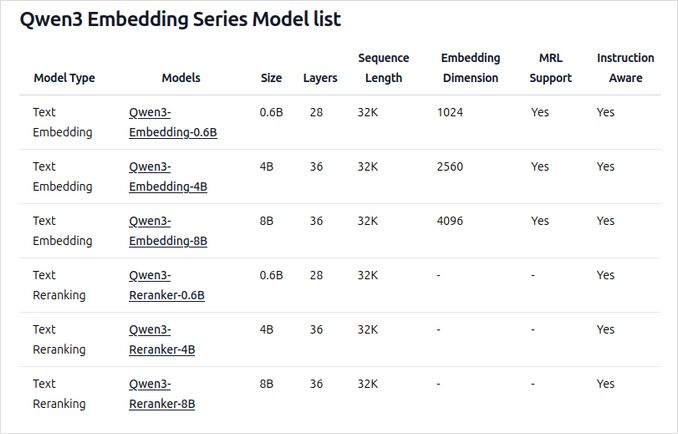Click Text Reranking in the Qwen3-Reranker-0.6B row
This screenshot has height=434, width=678.
[x=59, y=285]
